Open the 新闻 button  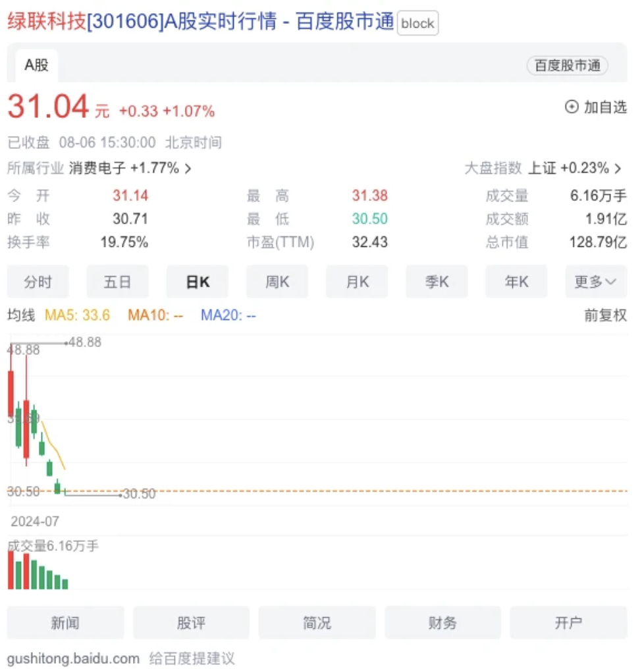click(65, 622)
